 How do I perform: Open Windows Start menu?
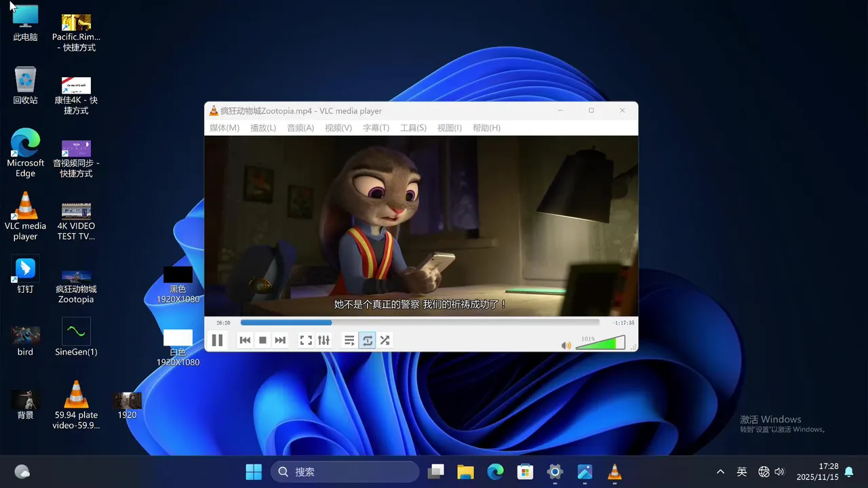[254, 472]
